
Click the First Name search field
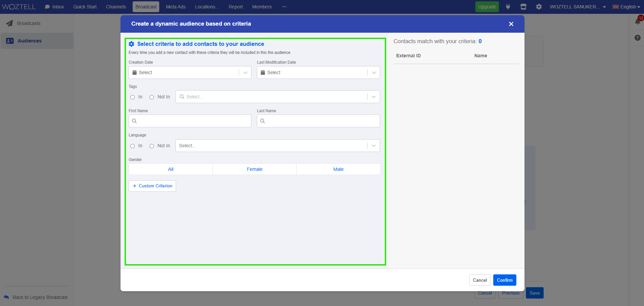tap(190, 121)
